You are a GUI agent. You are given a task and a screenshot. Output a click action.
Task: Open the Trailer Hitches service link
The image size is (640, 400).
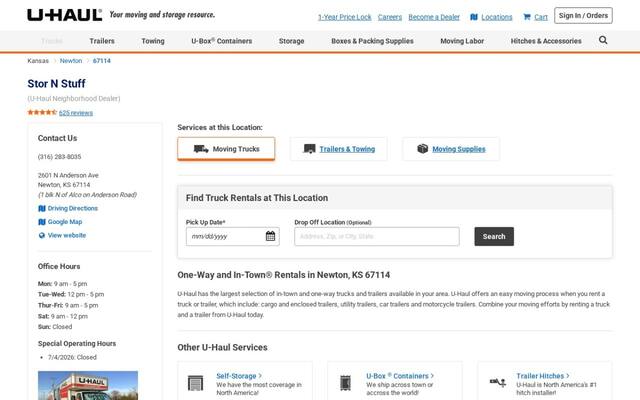[x=542, y=376]
